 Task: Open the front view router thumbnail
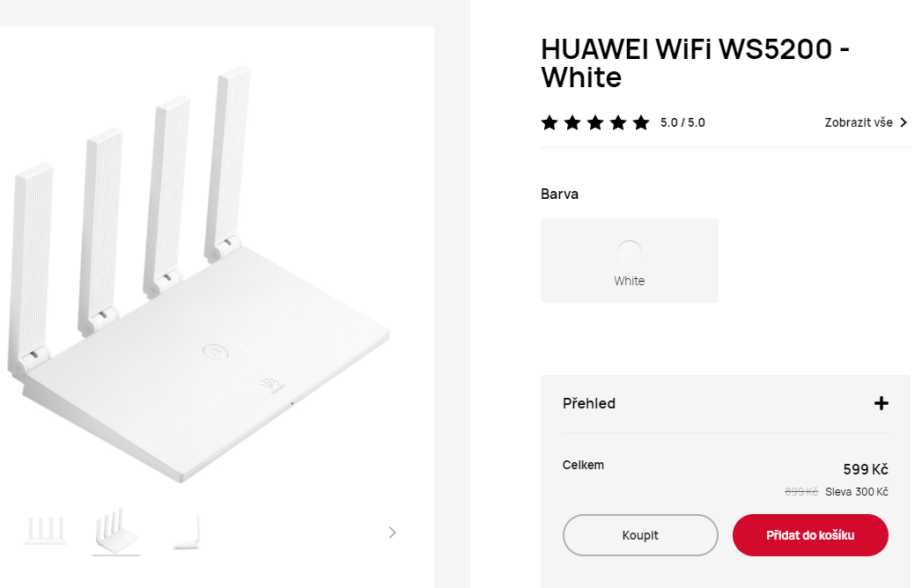click(46, 531)
